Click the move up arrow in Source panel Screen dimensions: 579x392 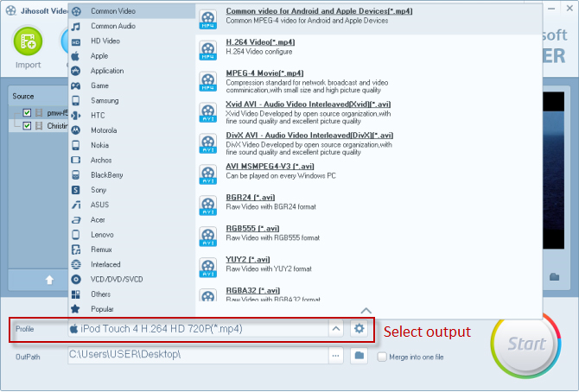click(x=49, y=280)
